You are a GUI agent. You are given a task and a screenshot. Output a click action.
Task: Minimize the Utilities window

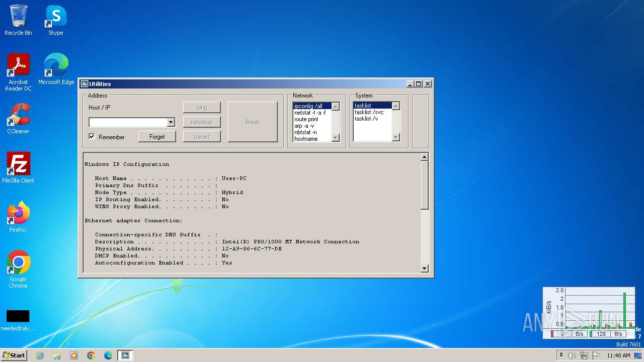410,84
